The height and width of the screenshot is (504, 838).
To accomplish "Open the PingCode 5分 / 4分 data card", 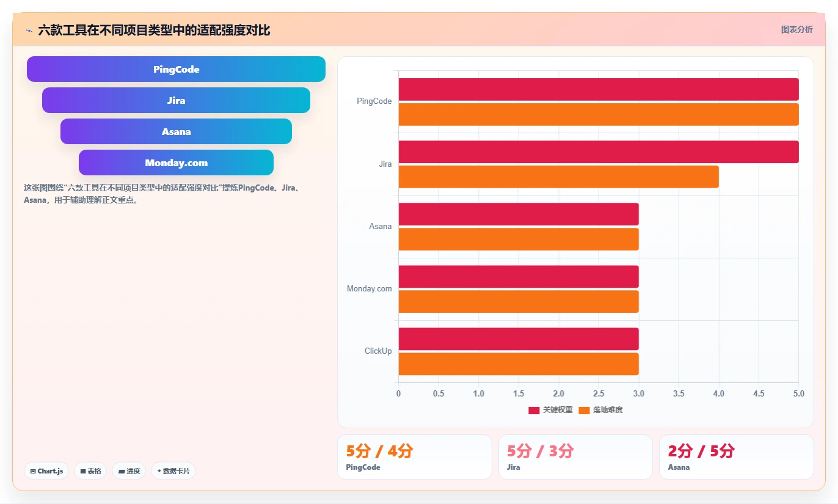I will [415, 457].
